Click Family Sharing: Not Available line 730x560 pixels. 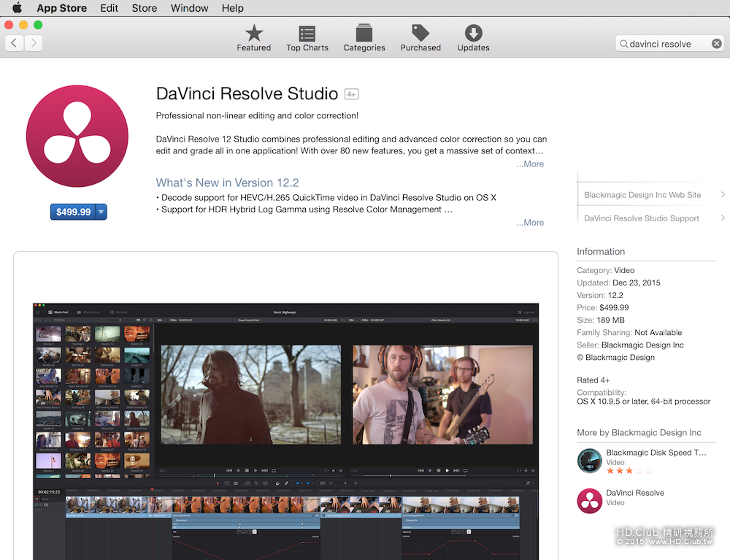(629, 332)
